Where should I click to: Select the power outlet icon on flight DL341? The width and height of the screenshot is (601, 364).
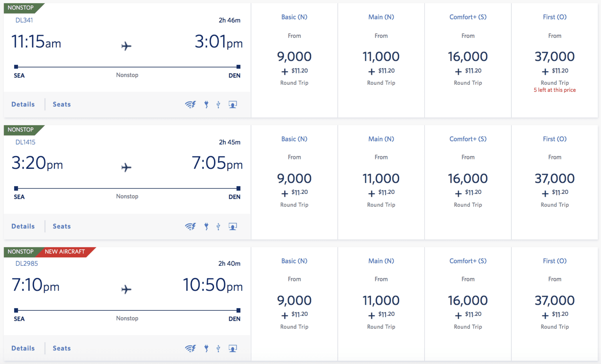pyautogui.click(x=206, y=104)
